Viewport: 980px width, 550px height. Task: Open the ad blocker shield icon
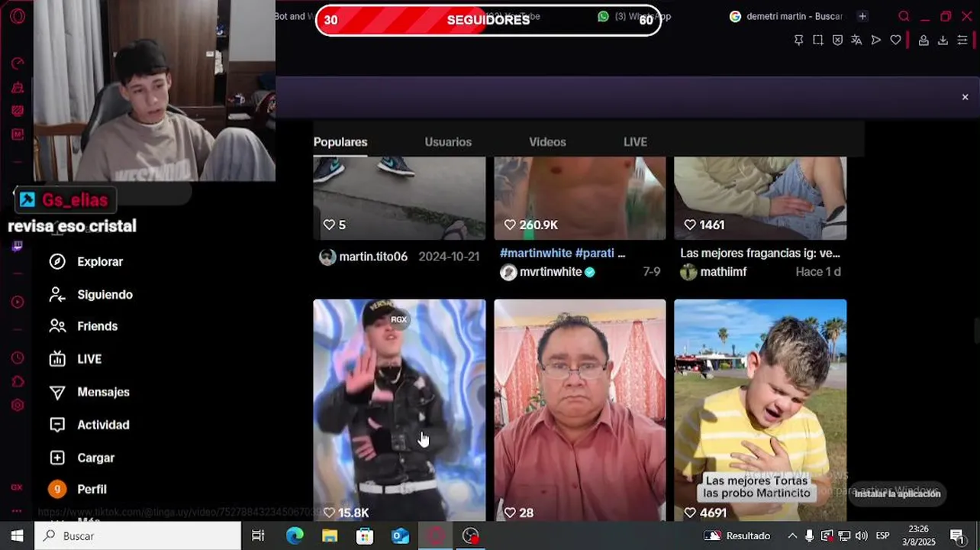pyautogui.click(x=837, y=40)
